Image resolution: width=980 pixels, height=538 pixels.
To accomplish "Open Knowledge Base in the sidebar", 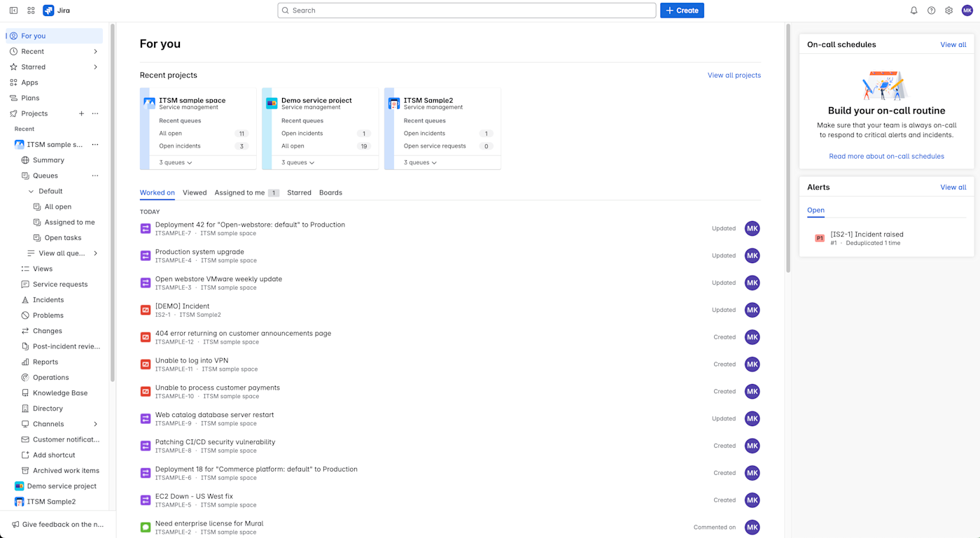I will [x=60, y=393].
